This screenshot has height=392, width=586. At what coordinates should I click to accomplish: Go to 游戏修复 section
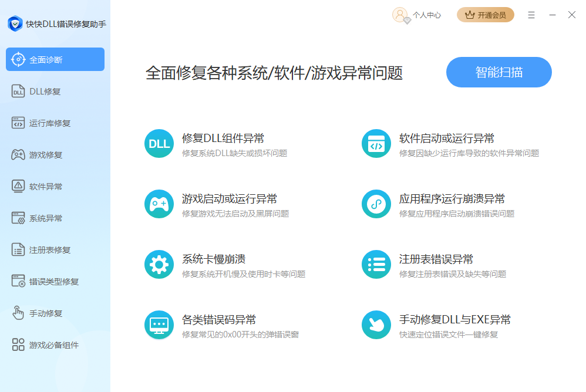[46, 155]
